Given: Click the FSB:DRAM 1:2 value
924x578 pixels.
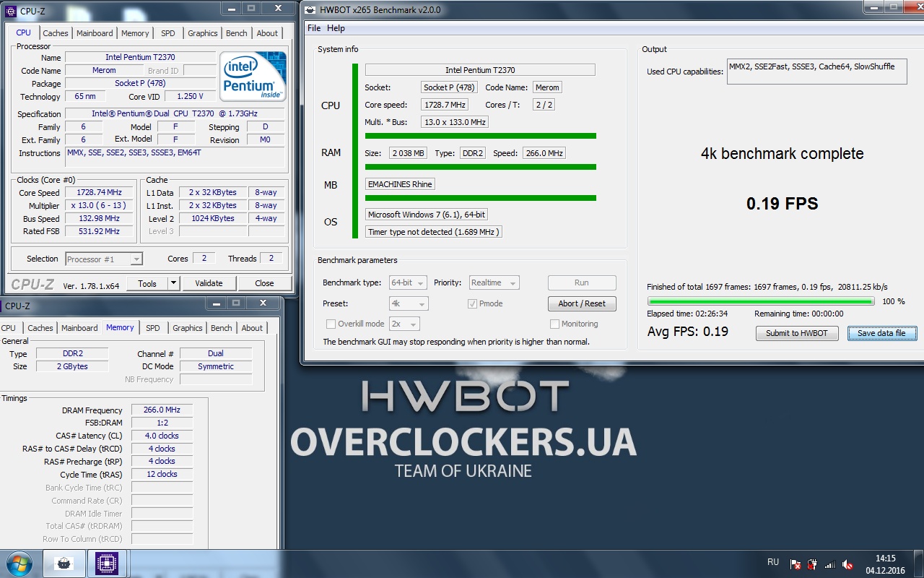Looking at the screenshot, I should (x=162, y=423).
